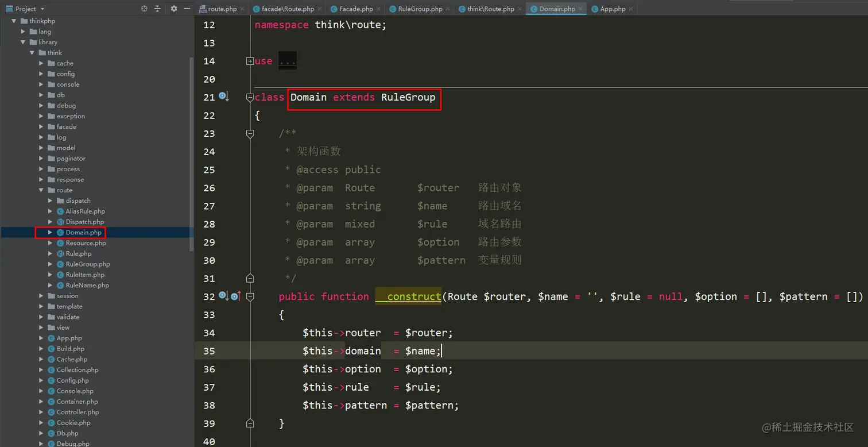Switch to the route.php tab
This screenshot has width=868, height=447.
(222, 9)
